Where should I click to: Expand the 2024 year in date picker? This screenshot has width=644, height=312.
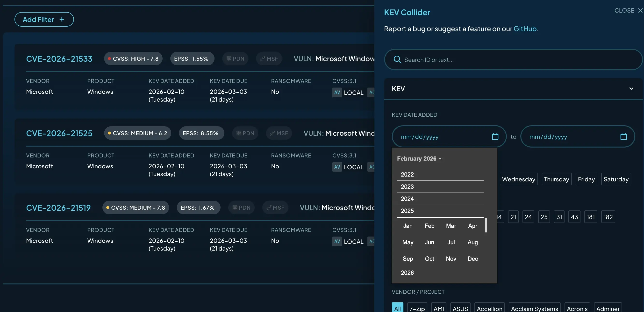click(407, 199)
